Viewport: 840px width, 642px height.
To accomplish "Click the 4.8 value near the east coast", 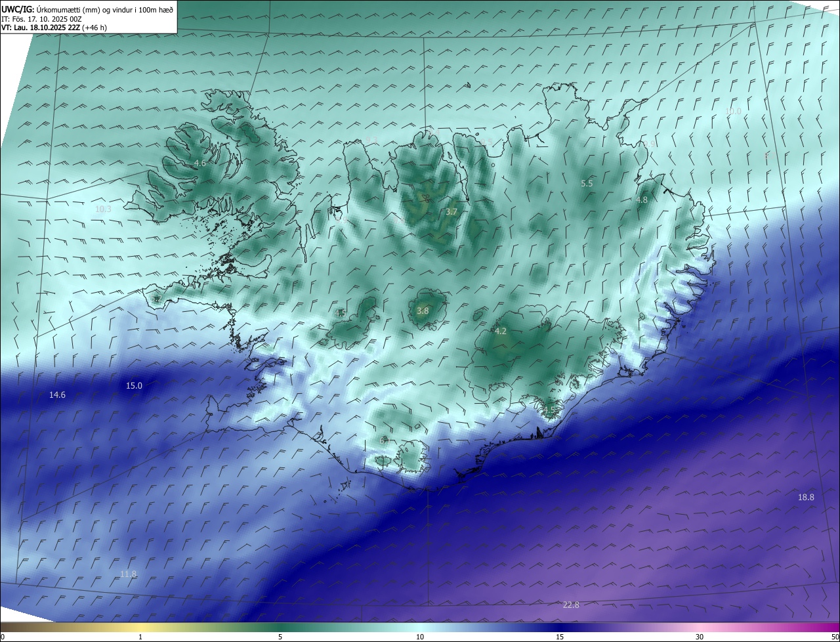I will coord(642,200).
